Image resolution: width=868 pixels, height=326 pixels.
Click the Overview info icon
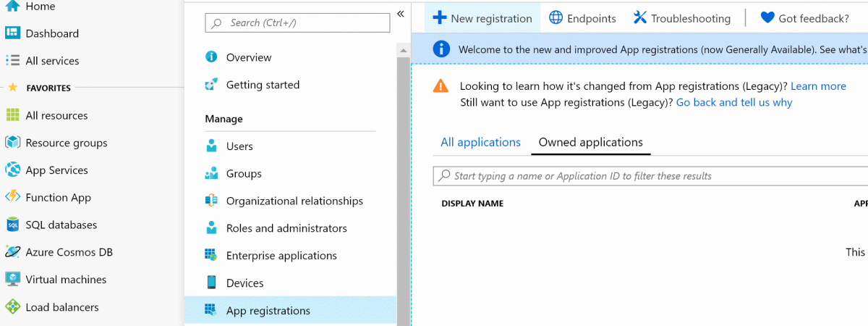[x=211, y=57]
